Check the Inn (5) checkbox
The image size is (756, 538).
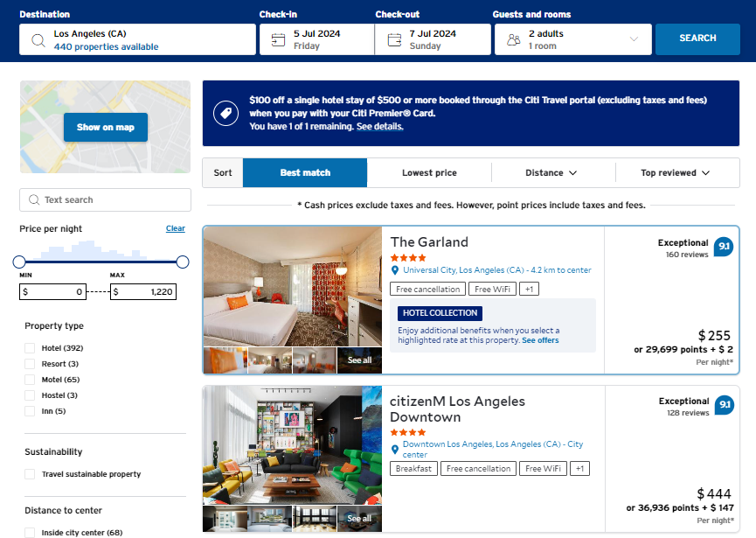point(30,411)
